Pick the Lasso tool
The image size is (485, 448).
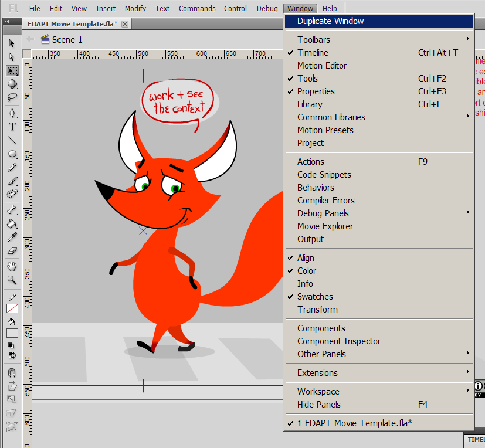[12, 97]
